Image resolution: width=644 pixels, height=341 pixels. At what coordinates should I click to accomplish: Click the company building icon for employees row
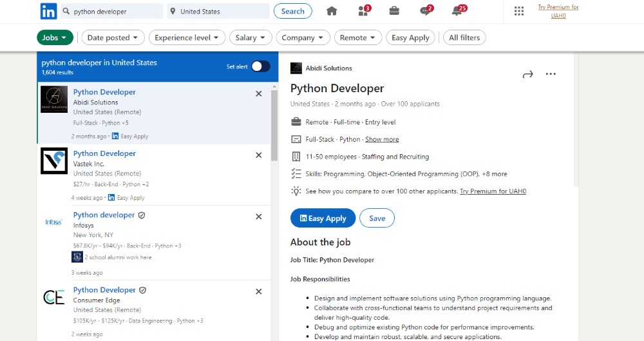pyautogui.click(x=296, y=156)
